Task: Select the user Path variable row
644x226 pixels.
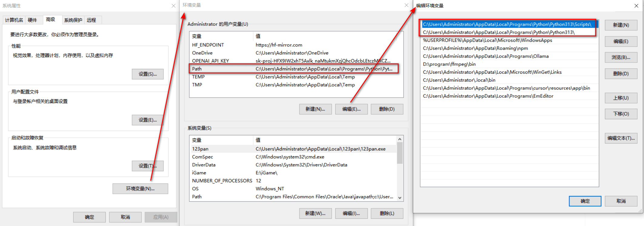Action: pos(293,69)
